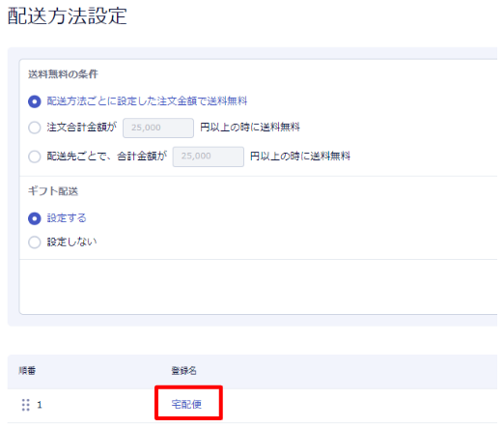Click the ギフト配送 section title
The image size is (504, 428).
[x=53, y=191]
